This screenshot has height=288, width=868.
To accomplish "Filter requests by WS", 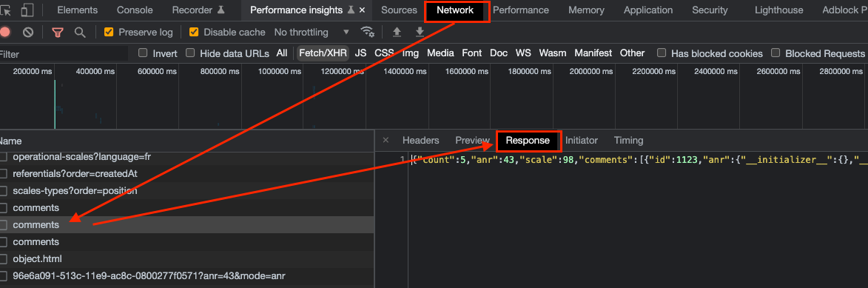I will coord(523,53).
